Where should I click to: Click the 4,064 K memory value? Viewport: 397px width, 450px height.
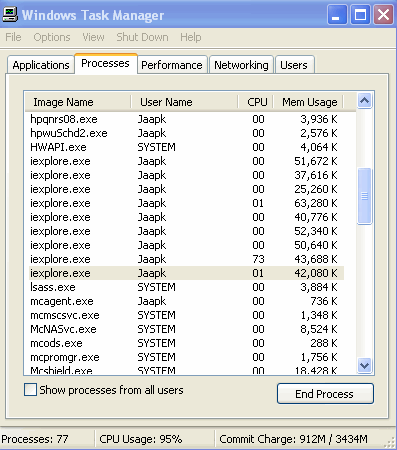click(319, 147)
